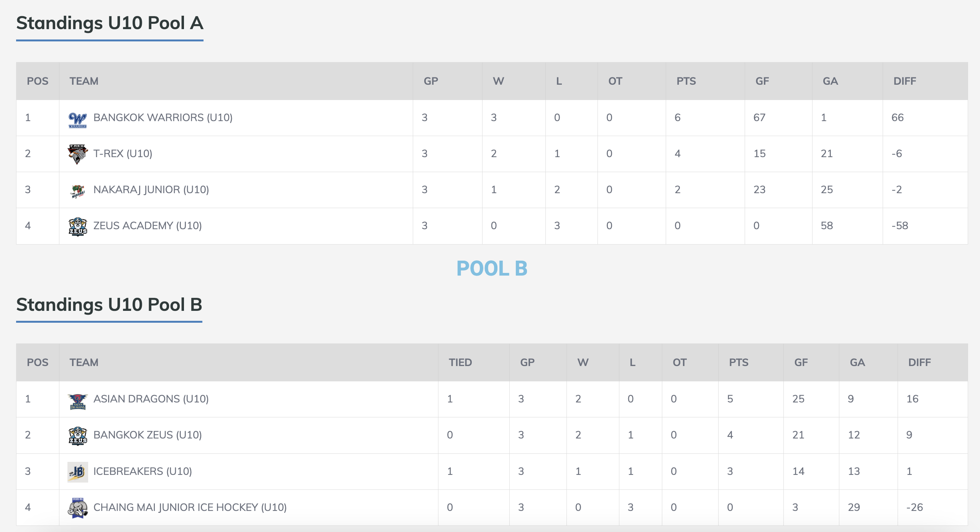Click the Standings U10 Pool A title
Screen dimensions: 980x532
click(x=110, y=23)
